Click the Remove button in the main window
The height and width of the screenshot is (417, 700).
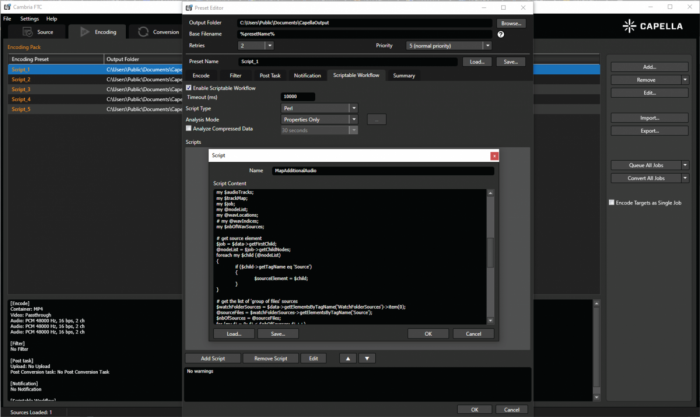point(646,80)
